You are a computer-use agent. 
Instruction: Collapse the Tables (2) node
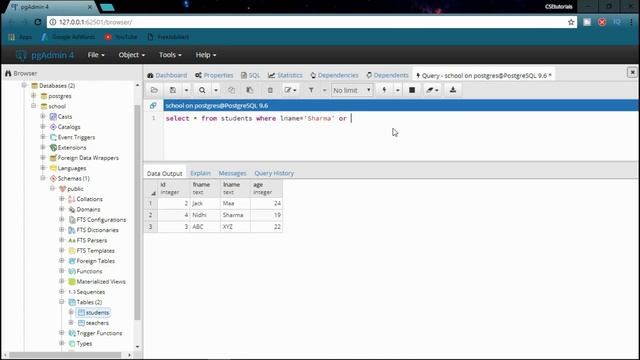(x=62, y=302)
